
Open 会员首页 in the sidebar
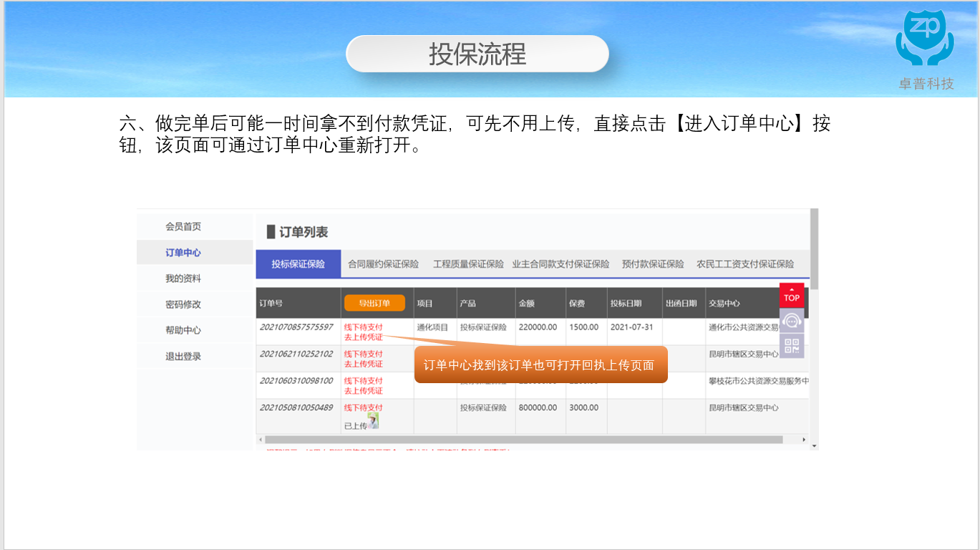tap(183, 226)
